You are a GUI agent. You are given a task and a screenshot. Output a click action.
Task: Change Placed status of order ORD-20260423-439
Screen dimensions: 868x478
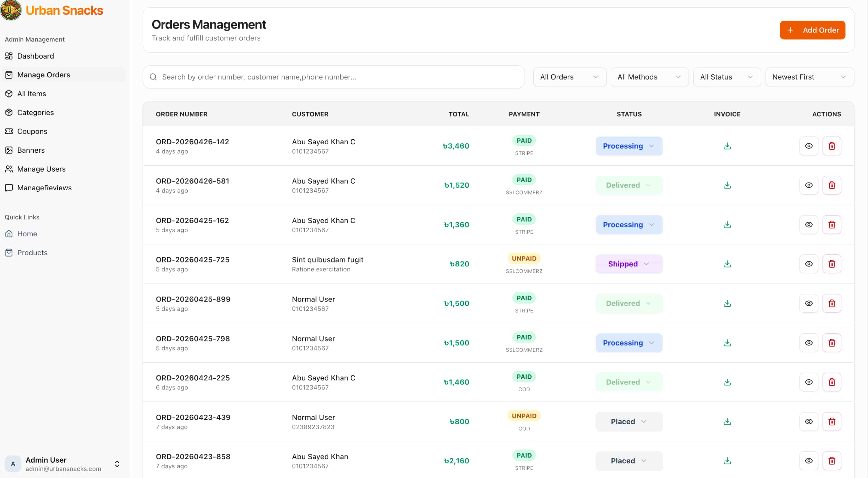coord(629,421)
